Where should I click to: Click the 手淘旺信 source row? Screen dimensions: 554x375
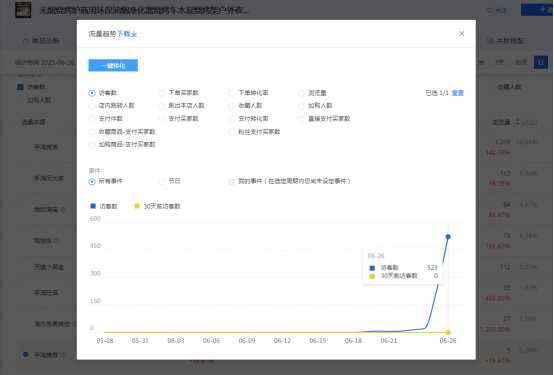pyautogui.click(x=46, y=293)
